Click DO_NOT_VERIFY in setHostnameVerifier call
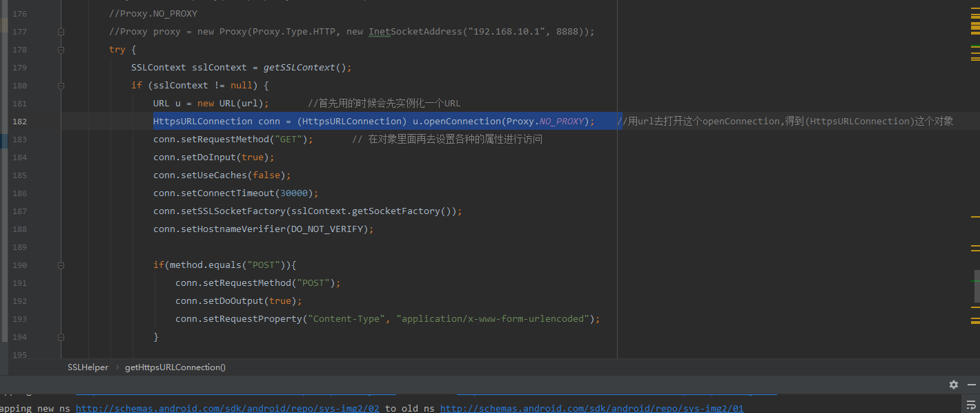Screen dimensions: 980x413 [327, 229]
